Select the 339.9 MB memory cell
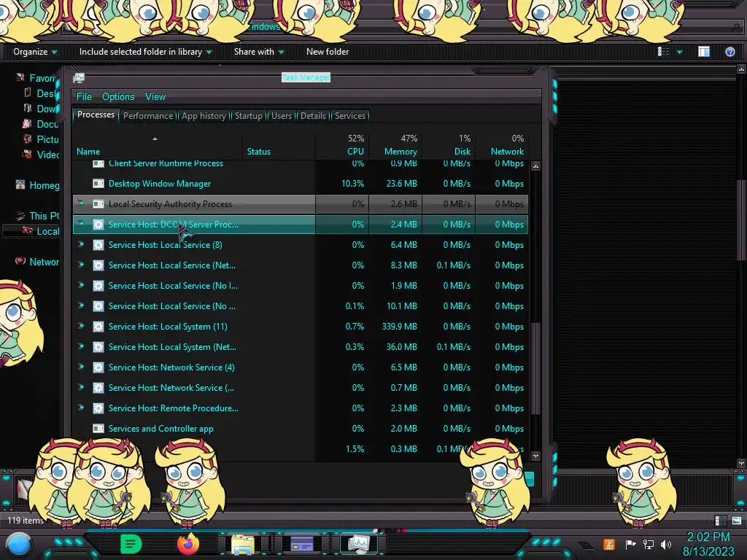The width and height of the screenshot is (747, 560). pos(396,327)
